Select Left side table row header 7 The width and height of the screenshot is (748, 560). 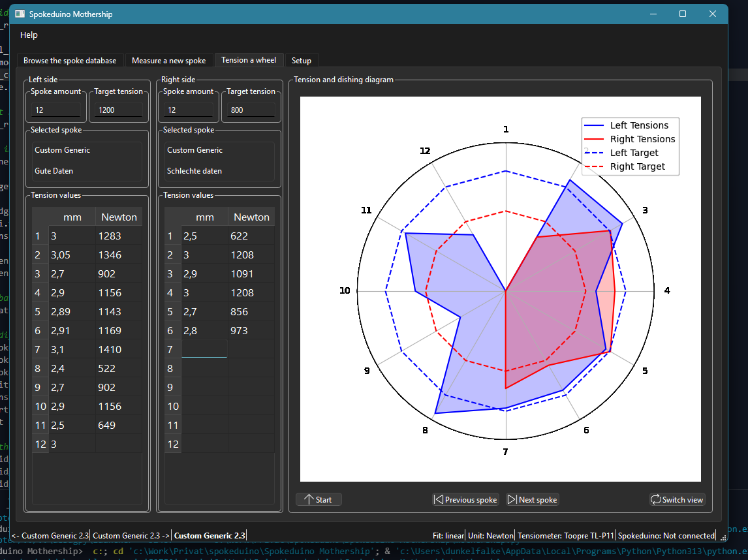(x=40, y=350)
